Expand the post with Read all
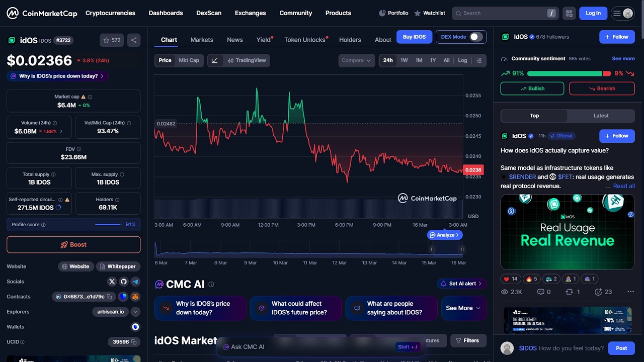Screen dimensions: 644x362 (624, 186)
